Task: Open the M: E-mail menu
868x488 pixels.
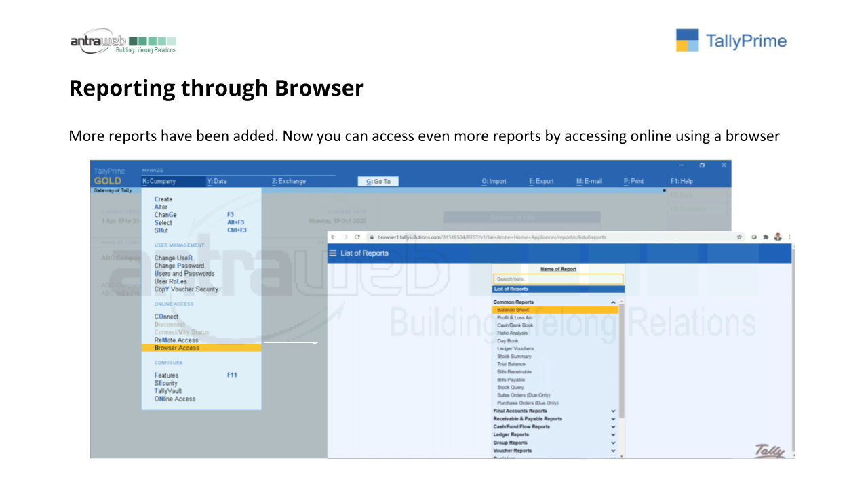Action: 589,181
